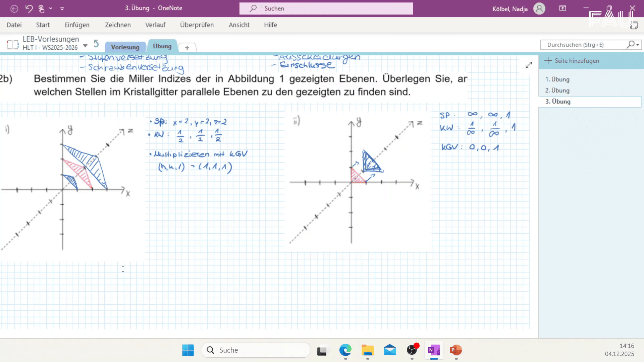Expand the page with the diagonal arrows icon
Viewport: 644px width, 362px height.
529,65
